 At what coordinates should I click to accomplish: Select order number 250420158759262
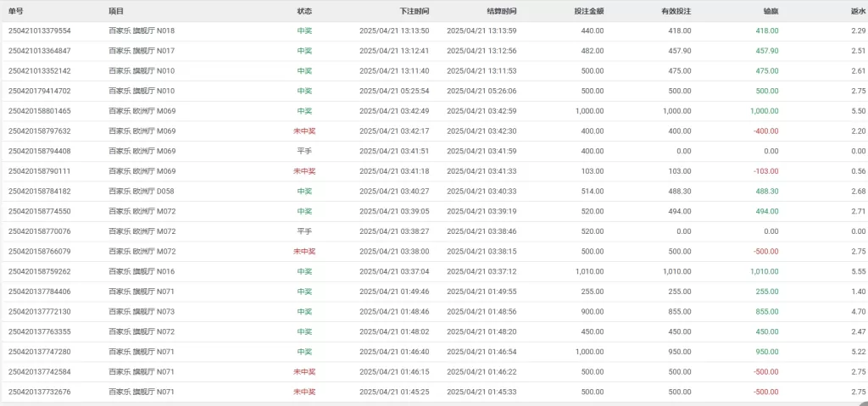coord(39,271)
